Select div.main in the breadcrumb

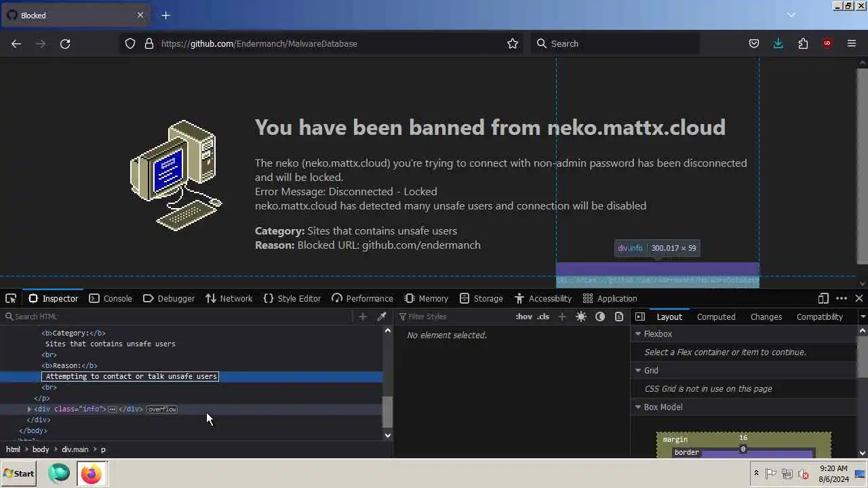point(75,449)
